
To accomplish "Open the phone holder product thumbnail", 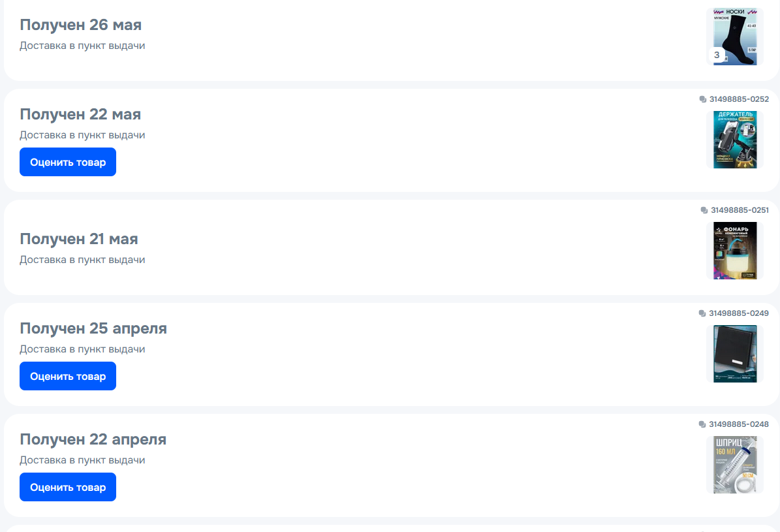I will pyautogui.click(x=735, y=140).
